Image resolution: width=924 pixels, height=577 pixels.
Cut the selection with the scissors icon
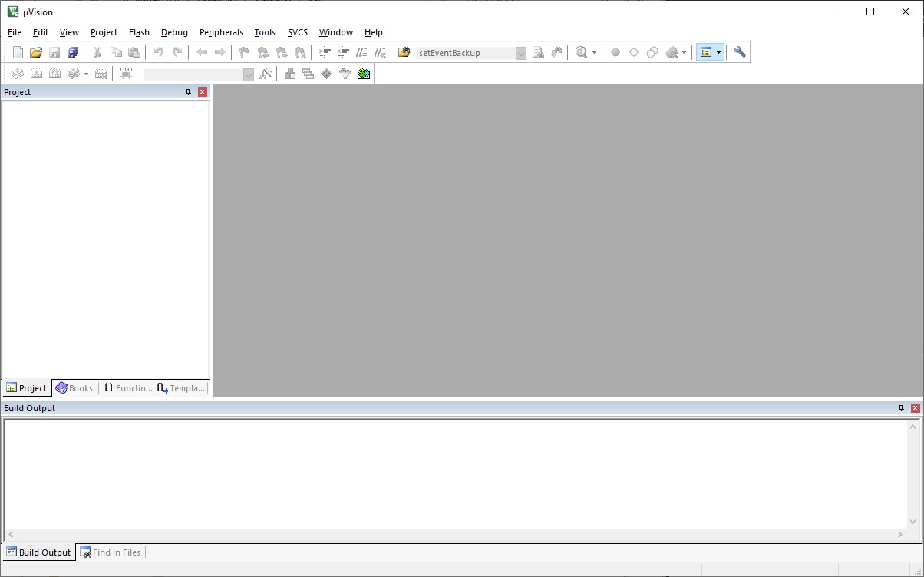tap(97, 52)
